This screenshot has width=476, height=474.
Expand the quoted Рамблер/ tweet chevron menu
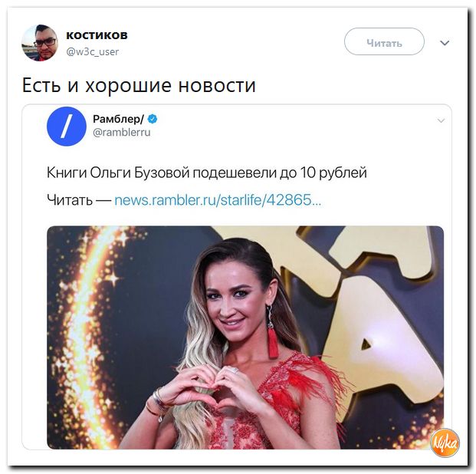coord(441,120)
